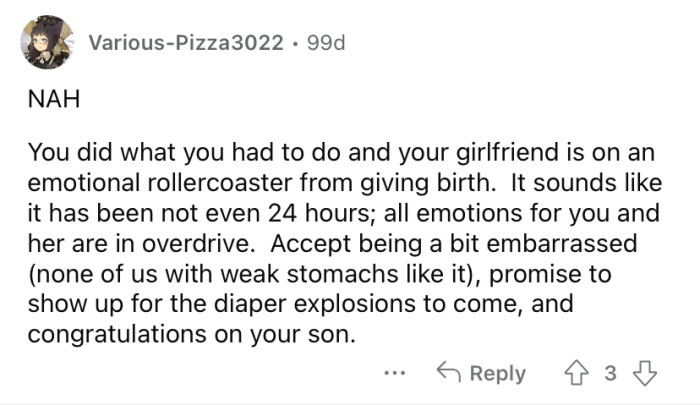Click the opening words "You did what"
This screenshot has width=700, height=405.
click(85, 160)
